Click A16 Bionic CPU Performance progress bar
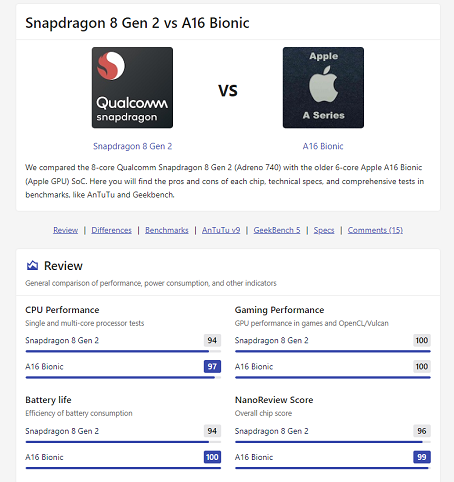This screenshot has height=482, width=454. (x=123, y=377)
